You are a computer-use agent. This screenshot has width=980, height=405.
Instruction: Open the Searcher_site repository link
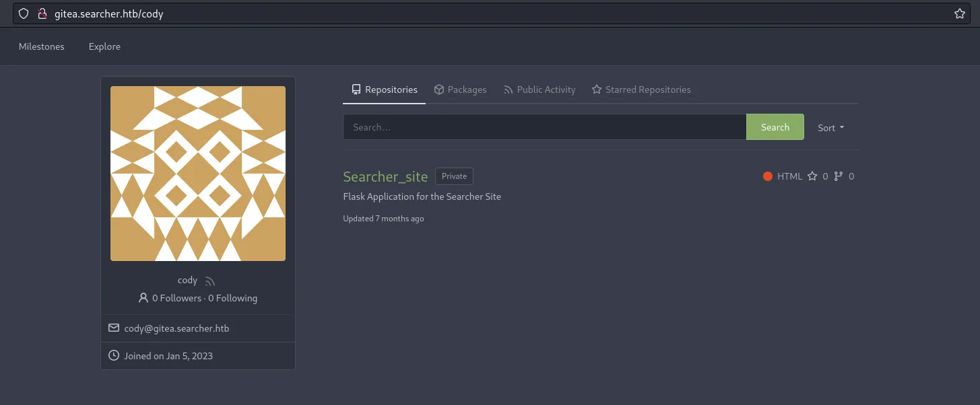pos(385,176)
